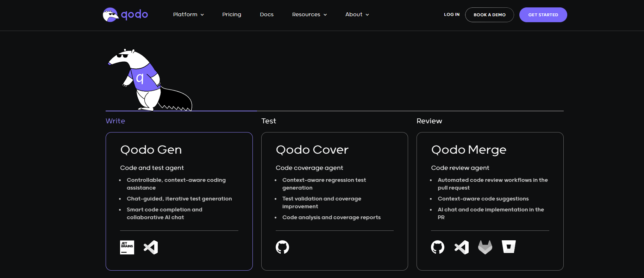Expand the Resources dropdown menu
This screenshot has width=644, height=278.
310,14
